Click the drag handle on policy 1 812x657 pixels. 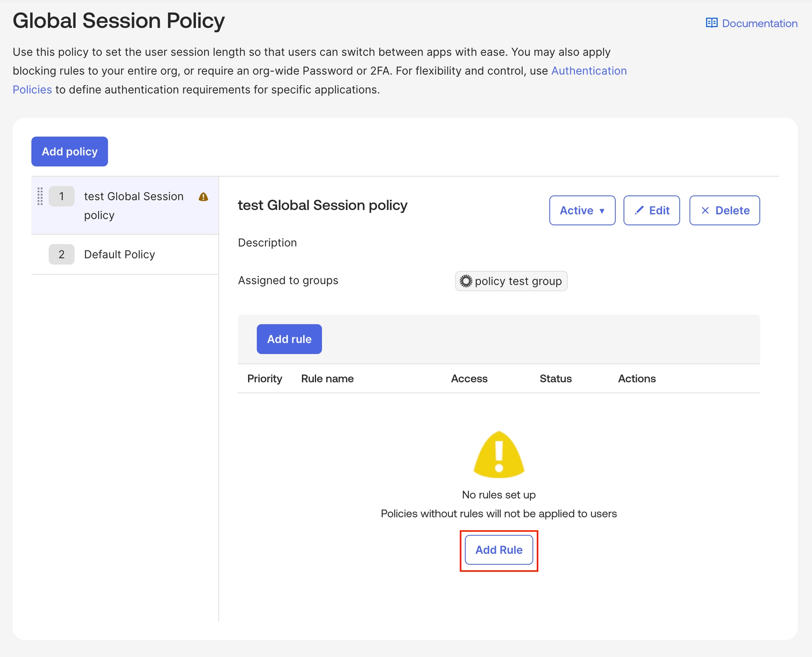pos(40,196)
